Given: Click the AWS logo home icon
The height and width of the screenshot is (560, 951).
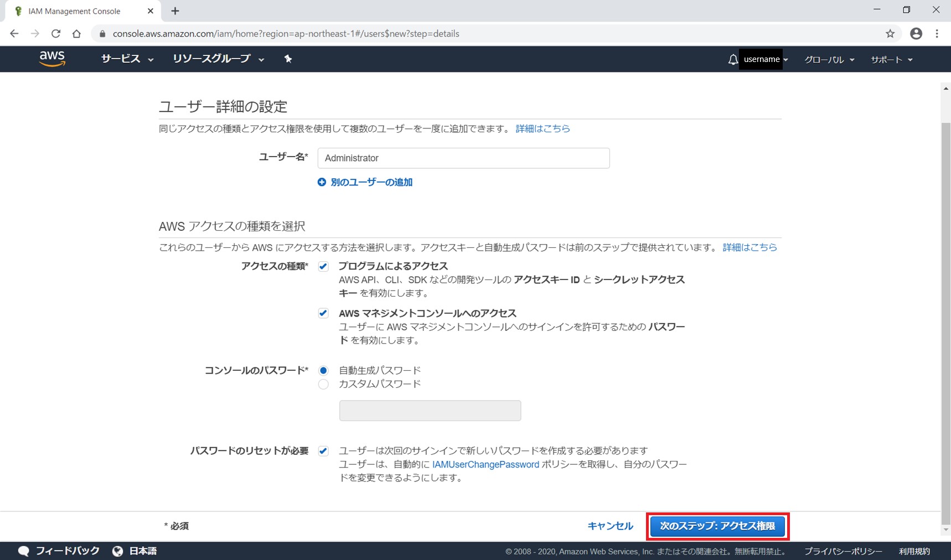Looking at the screenshot, I should pyautogui.click(x=52, y=59).
